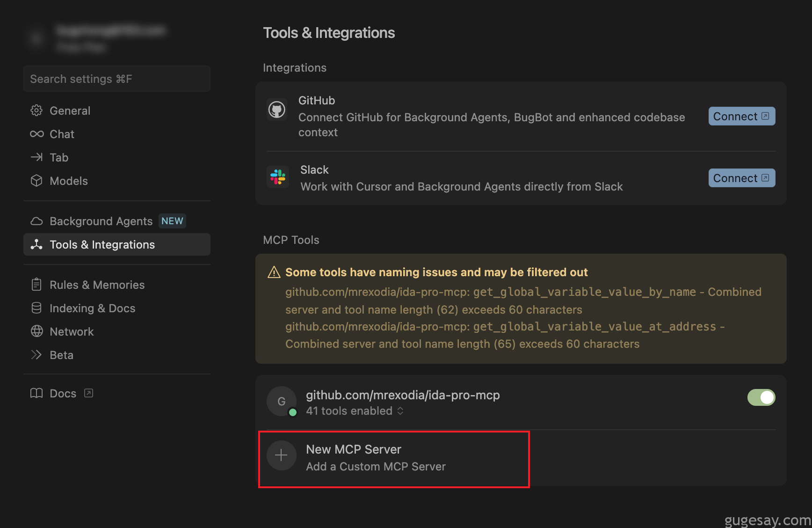Click the General gear icon
812x528 pixels.
36,110
